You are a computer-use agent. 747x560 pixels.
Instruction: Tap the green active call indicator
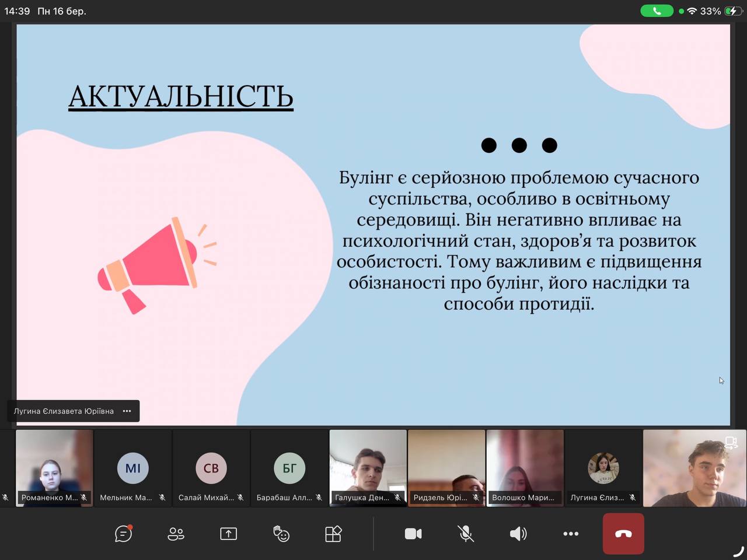point(657,11)
